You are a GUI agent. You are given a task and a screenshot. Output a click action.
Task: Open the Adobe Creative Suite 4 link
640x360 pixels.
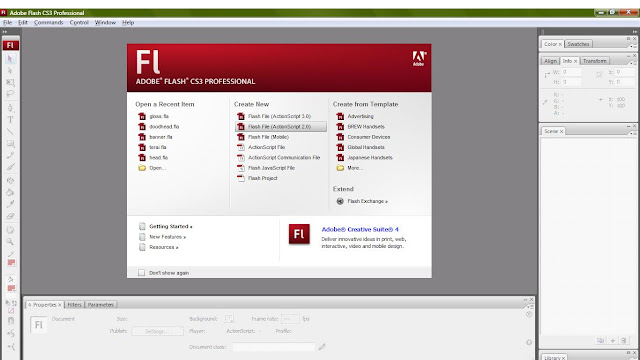pos(360,229)
